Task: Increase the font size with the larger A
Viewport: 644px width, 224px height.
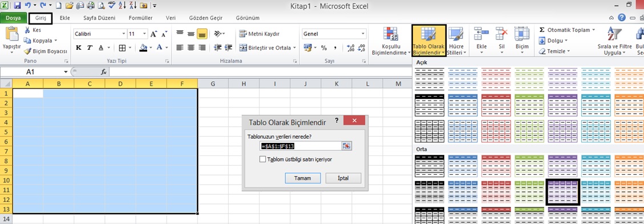Action: (x=153, y=34)
